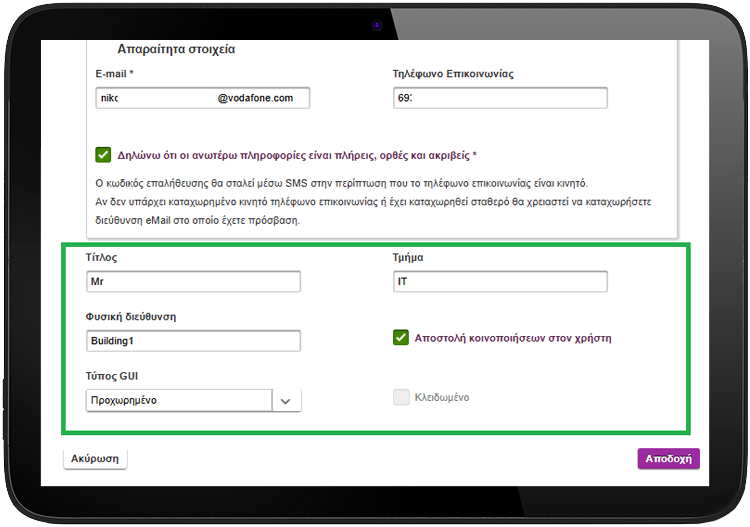750x527 pixels.
Task: Click the Ακύρωση button
Action: coord(95,459)
